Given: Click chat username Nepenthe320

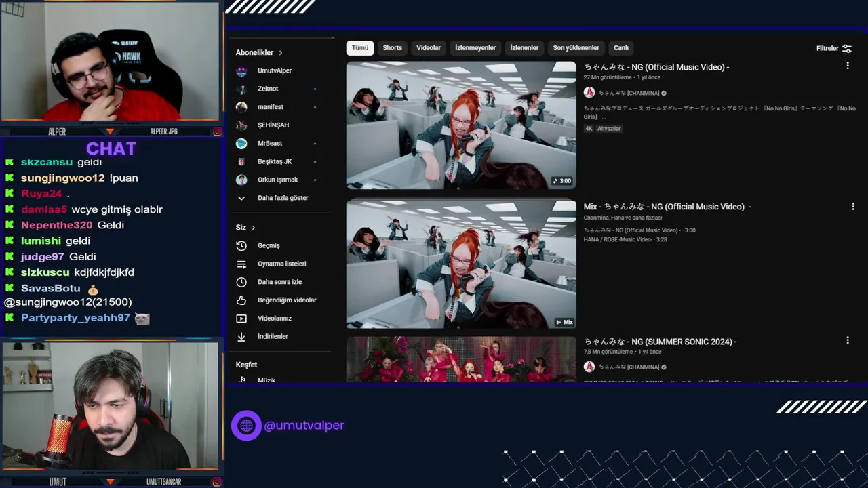Looking at the screenshot, I should (56, 225).
